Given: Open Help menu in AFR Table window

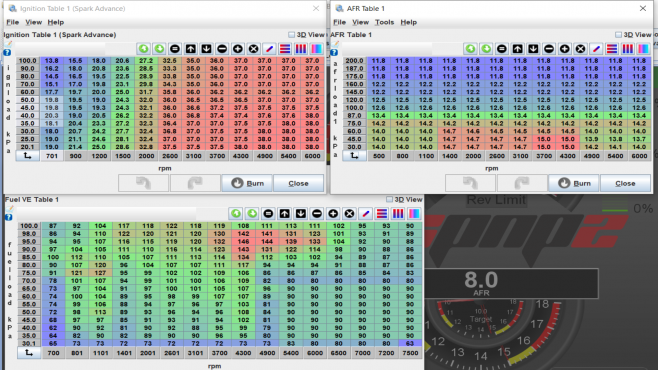Looking at the screenshot, I should tap(408, 22).
